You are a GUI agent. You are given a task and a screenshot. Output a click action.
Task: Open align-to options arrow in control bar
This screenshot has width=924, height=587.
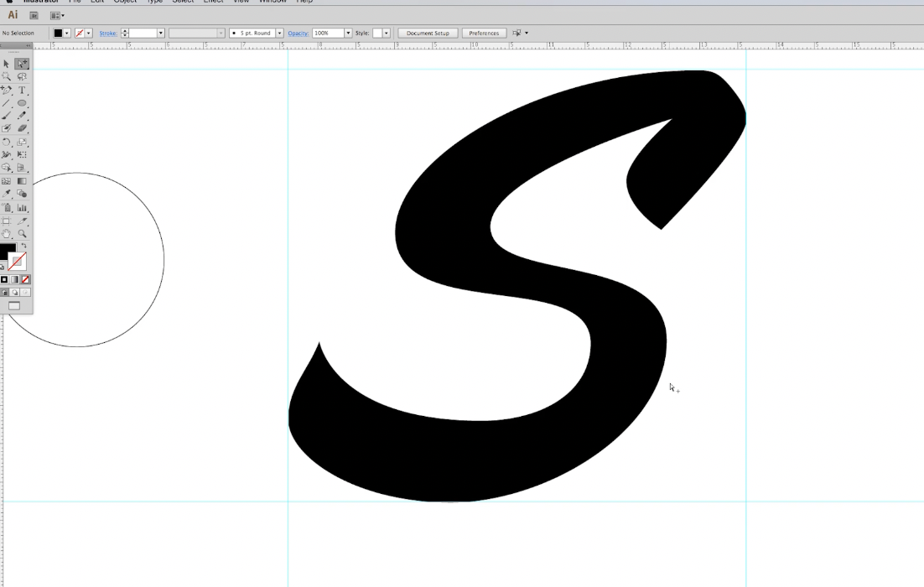tap(527, 34)
